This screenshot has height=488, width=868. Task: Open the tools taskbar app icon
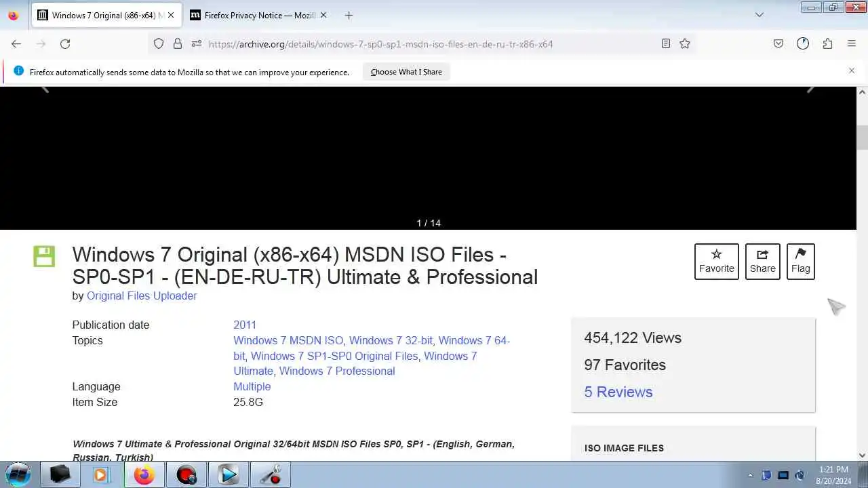[x=270, y=474]
